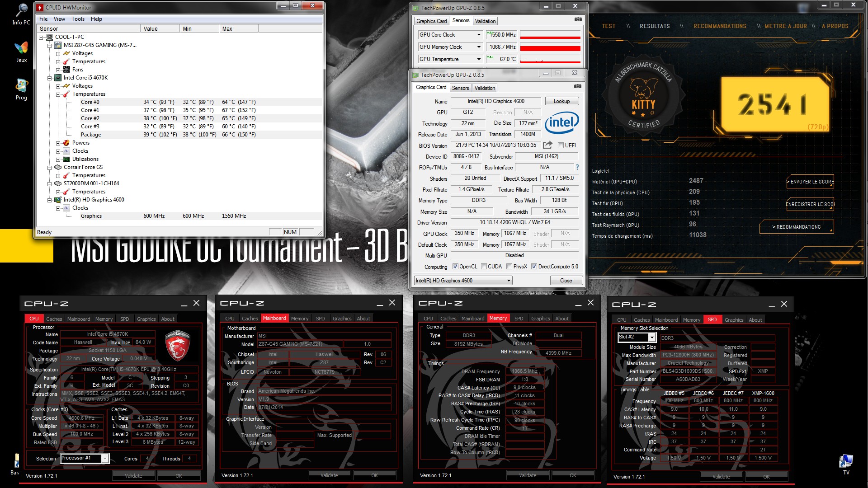Select the Utilizations icon in HWMonitor tree
The height and width of the screenshot is (488, 868).
pyautogui.click(x=66, y=159)
